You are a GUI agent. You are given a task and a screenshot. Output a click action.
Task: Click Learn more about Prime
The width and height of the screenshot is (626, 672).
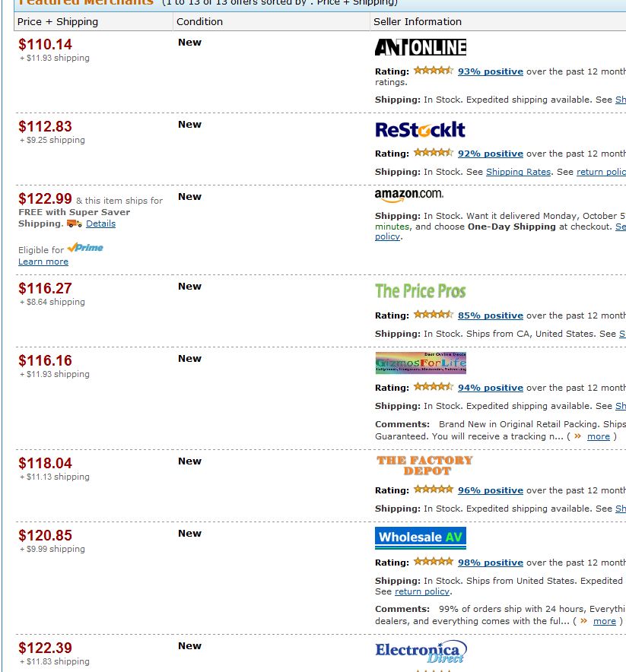coord(43,262)
